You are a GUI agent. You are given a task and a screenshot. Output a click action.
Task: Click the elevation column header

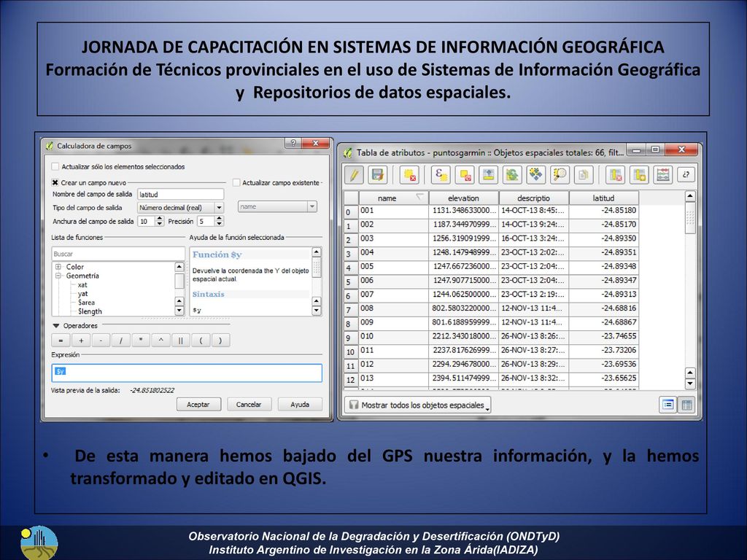pyautogui.click(x=463, y=198)
